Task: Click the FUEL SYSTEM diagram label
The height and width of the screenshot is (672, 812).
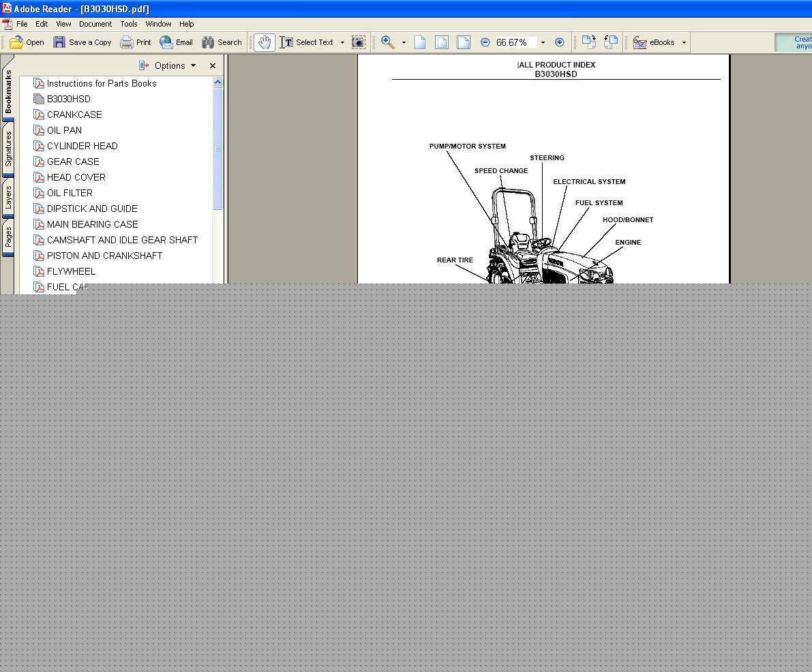Action: pos(599,203)
